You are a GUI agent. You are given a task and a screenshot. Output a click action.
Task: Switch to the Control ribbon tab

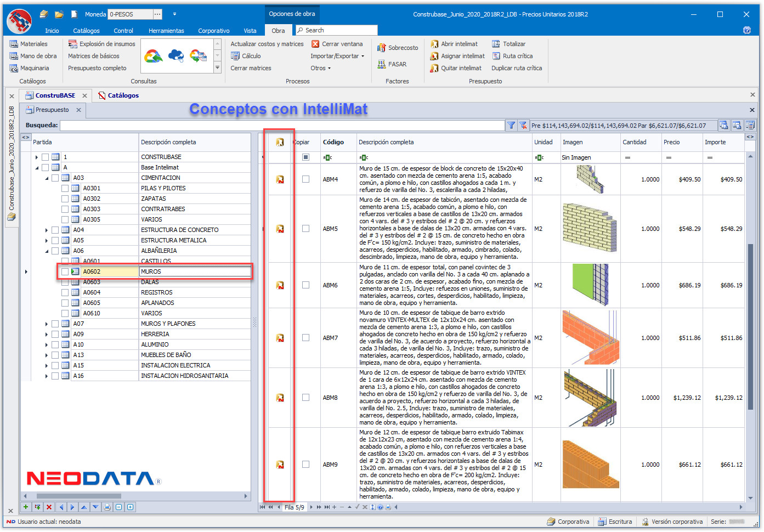(x=123, y=31)
